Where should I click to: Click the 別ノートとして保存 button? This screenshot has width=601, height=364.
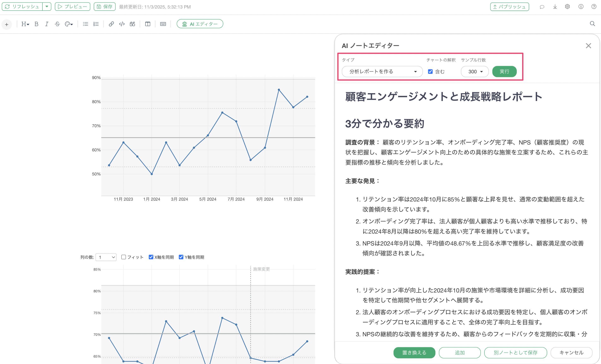click(x=515, y=353)
